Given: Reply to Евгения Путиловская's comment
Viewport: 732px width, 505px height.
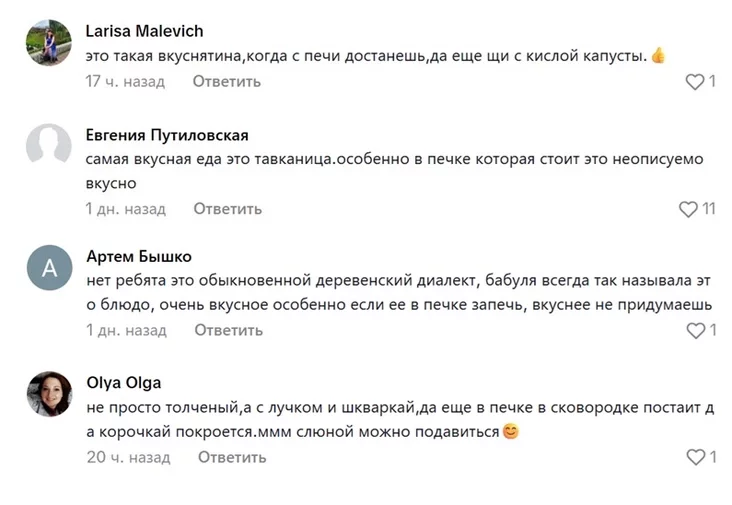Looking at the screenshot, I should [x=227, y=209].
